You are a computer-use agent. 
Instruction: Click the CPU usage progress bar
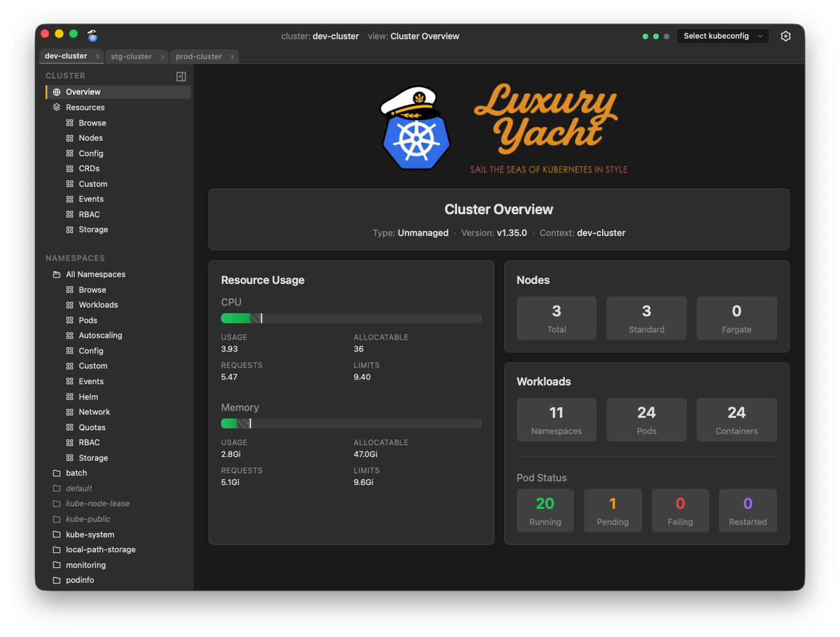click(351, 318)
